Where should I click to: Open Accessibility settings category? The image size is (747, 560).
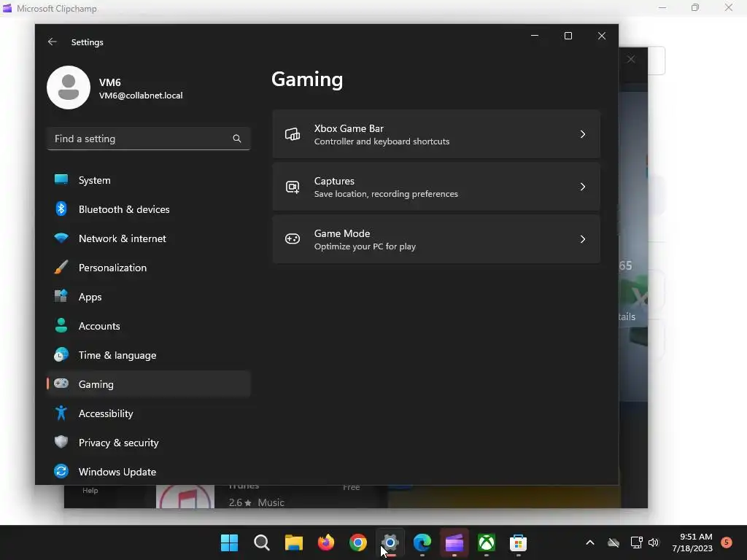(x=149, y=413)
